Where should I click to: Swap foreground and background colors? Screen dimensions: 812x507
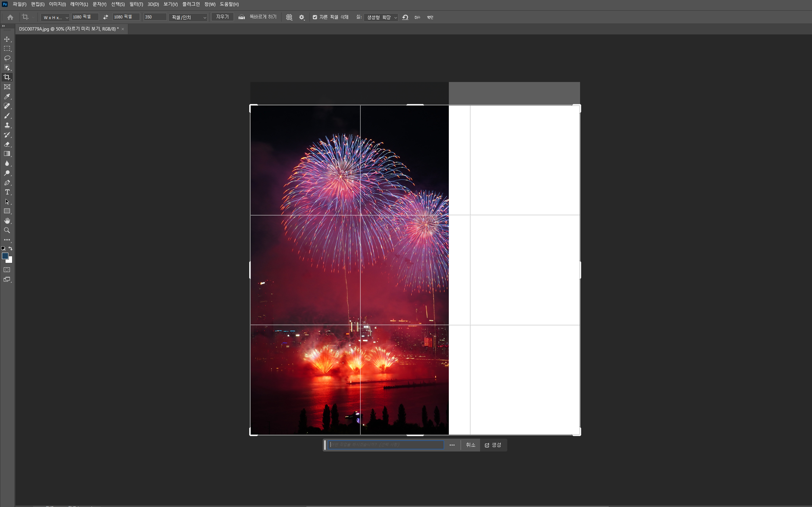point(11,249)
